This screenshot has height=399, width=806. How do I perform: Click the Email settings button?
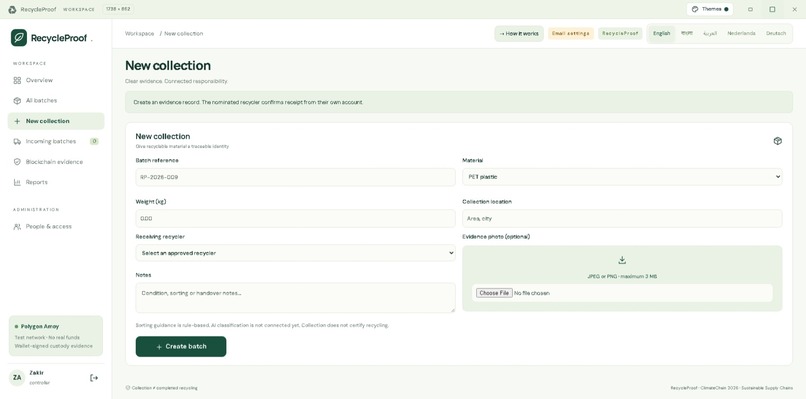(x=571, y=33)
